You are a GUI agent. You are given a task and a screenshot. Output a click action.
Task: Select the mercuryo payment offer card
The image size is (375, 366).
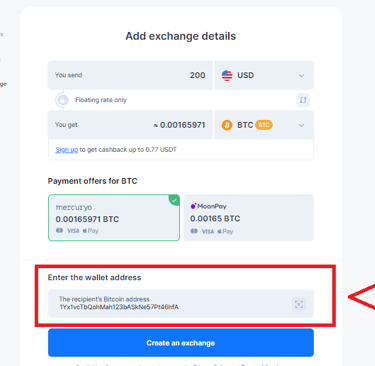pyautogui.click(x=114, y=218)
